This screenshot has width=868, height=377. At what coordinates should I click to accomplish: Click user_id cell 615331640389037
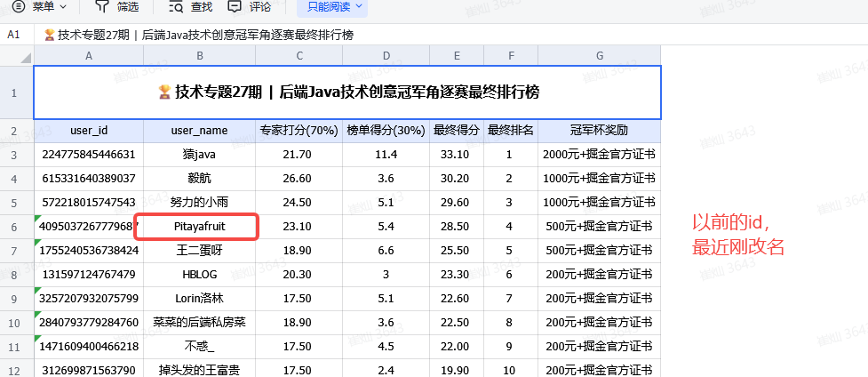click(x=89, y=179)
